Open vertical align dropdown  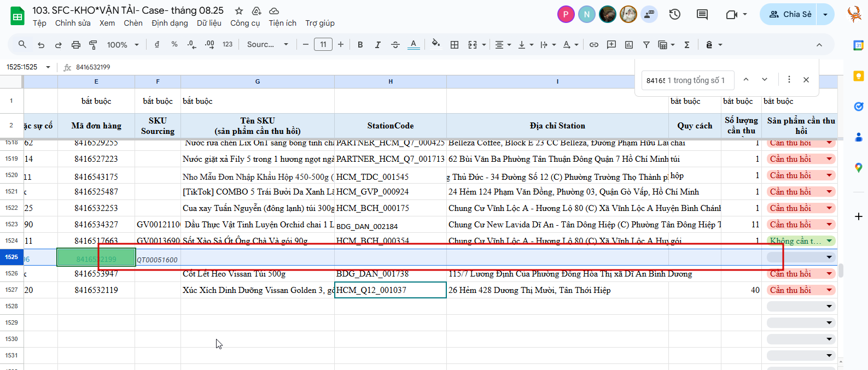[526, 45]
